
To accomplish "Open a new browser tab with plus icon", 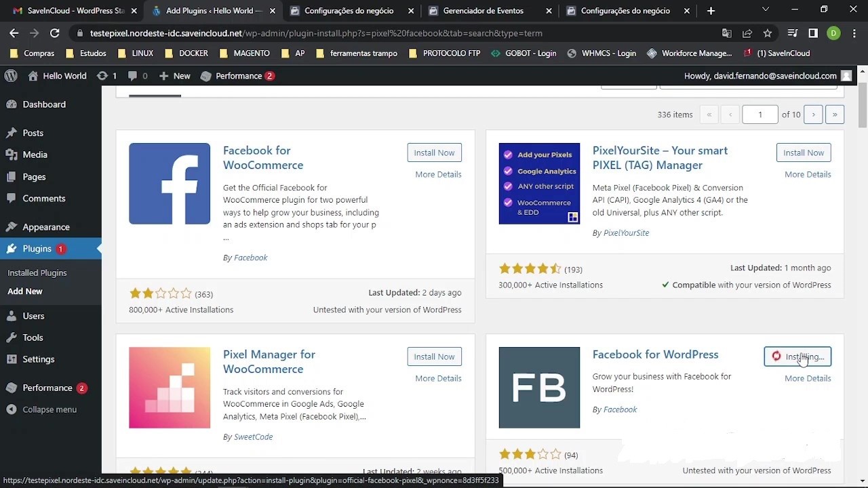I will [711, 11].
